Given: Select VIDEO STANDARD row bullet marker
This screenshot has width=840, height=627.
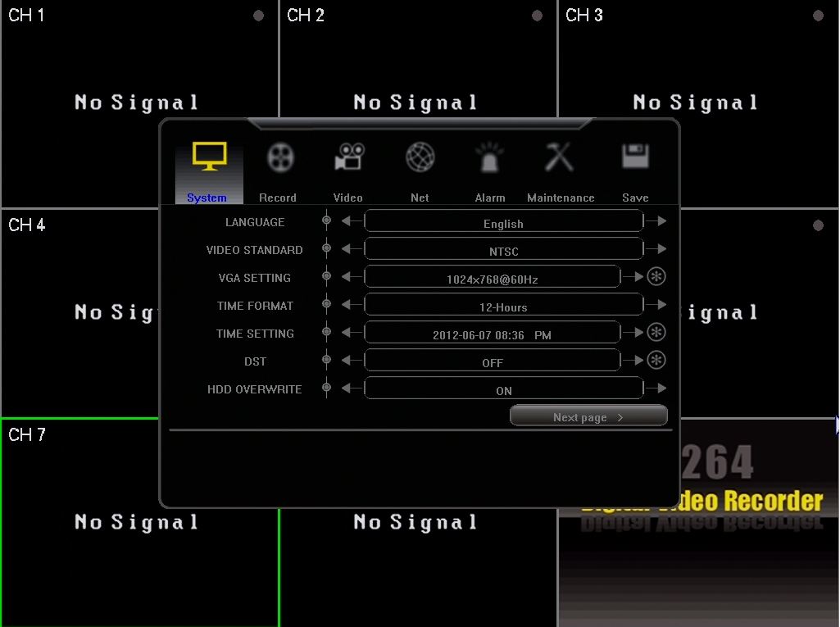Looking at the screenshot, I should [x=326, y=248].
